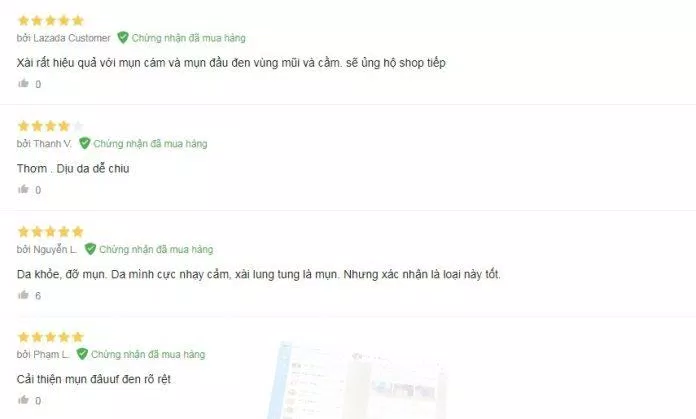Click five-star rating of Lazada Customer review
Image resolution: width=696 pixels, height=419 pixels.
click(51, 20)
